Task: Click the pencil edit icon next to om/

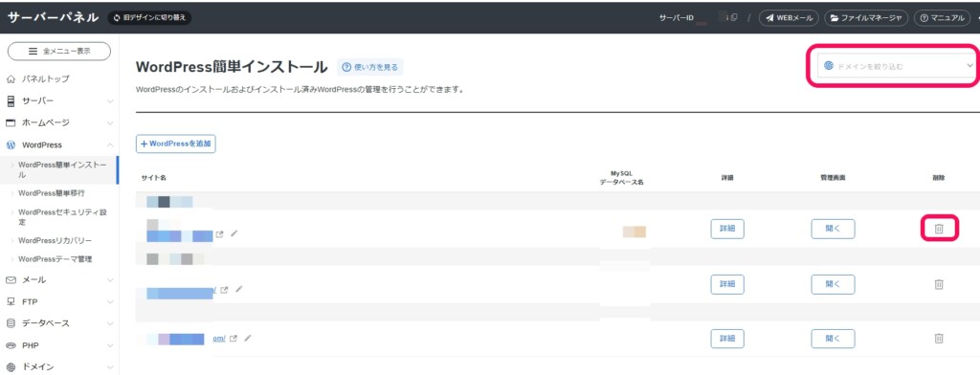Action: coord(248,338)
